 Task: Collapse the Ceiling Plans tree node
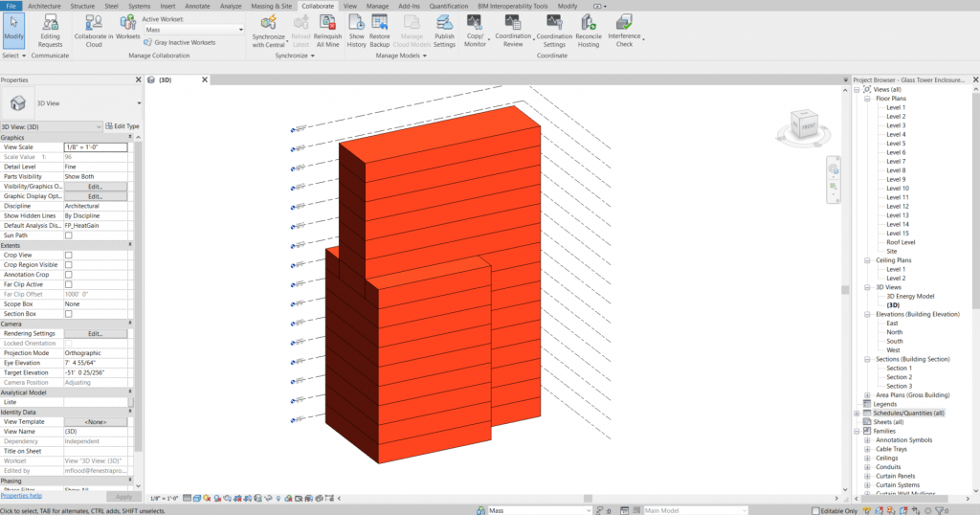point(867,260)
